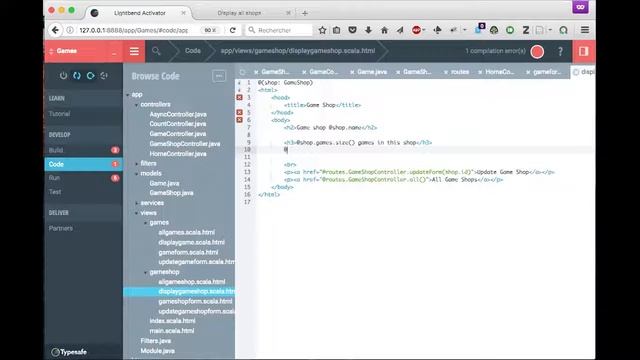The image size is (640, 360).
Task: Click the red compilation status circle
Action: (537, 51)
